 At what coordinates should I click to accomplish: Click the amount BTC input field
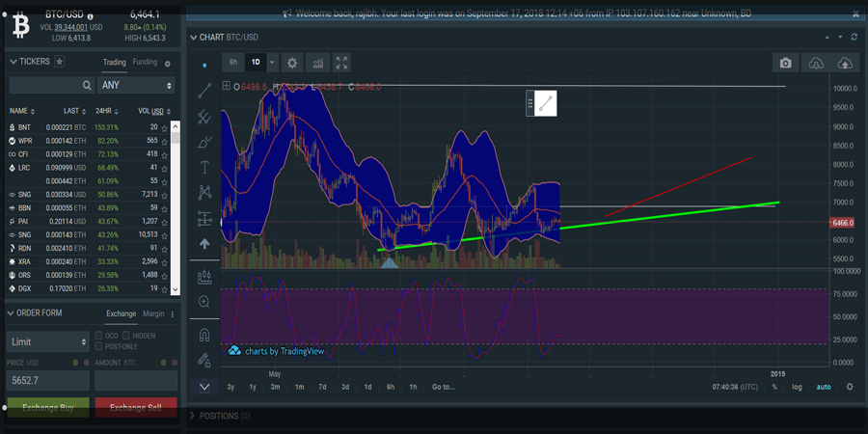[136, 381]
